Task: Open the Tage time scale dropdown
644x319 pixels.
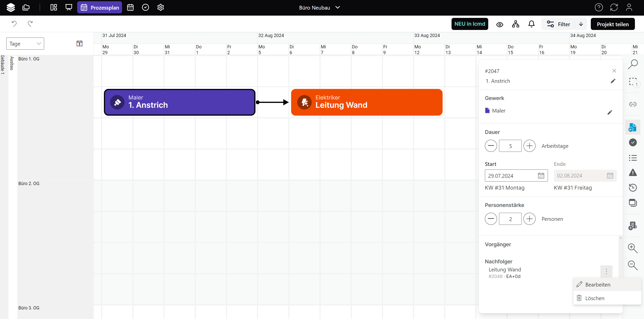Action: pos(25,44)
